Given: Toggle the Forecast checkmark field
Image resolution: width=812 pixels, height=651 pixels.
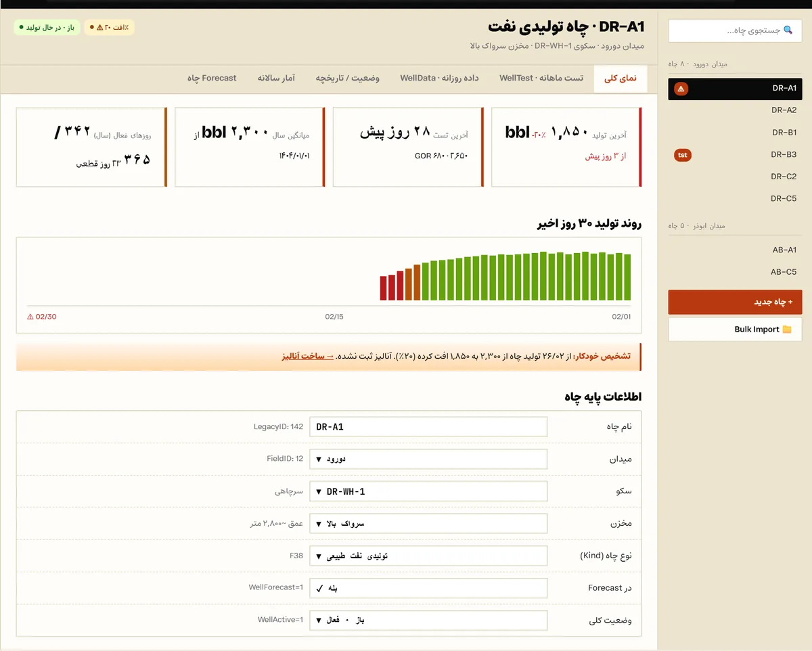Looking at the screenshot, I should 428,588.
